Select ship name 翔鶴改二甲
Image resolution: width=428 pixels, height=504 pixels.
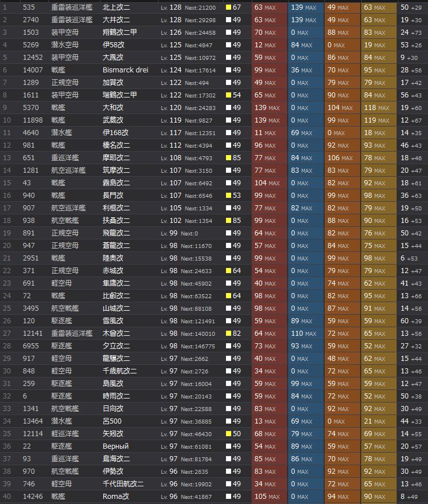[x=120, y=32]
